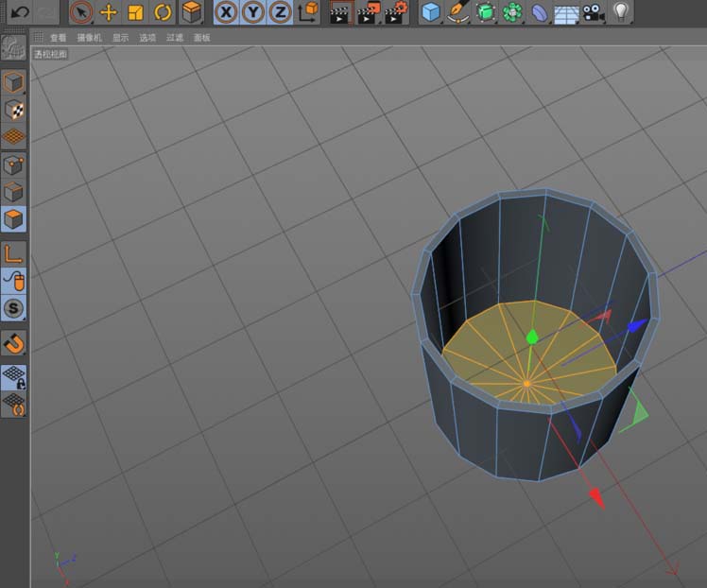Toggle Z axis lock
Image resolution: width=707 pixels, height=588 pixels.
point(280,12)
